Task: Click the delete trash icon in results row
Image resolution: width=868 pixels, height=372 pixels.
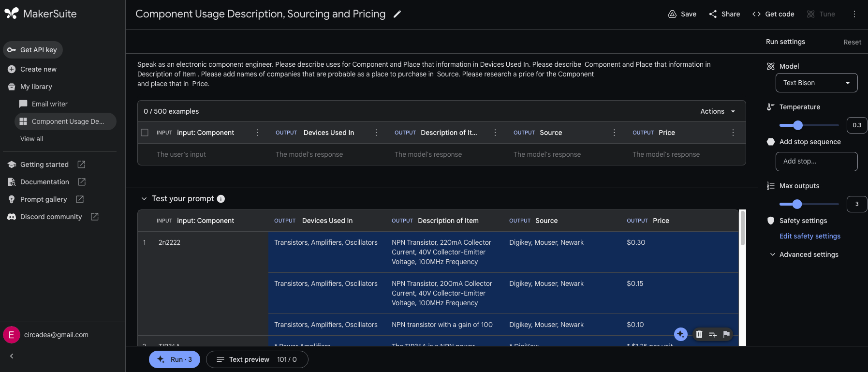Action: 699,334
